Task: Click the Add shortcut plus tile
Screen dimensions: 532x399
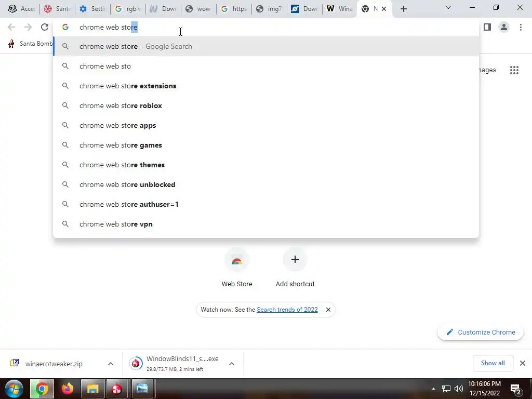Action: pyautogui.click(x=295, y=268)
